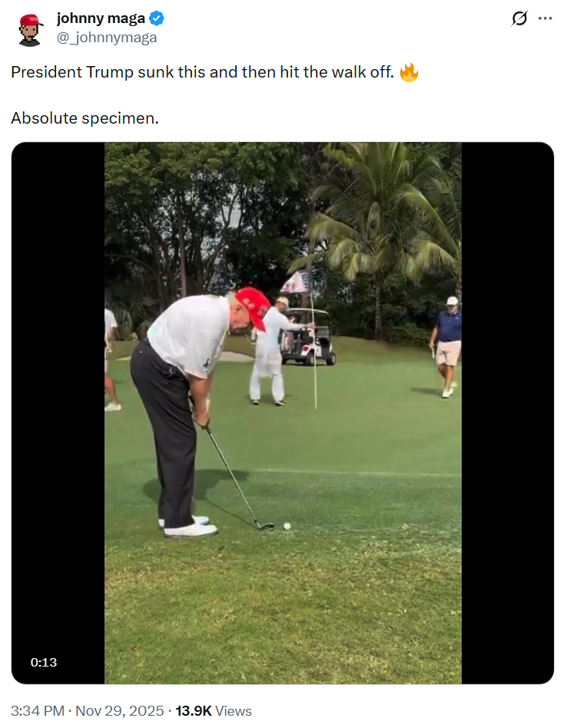Click the 0:13 video duration badge
The height and width of the screenshot is (728, 567).
click(x=44, y=662)
